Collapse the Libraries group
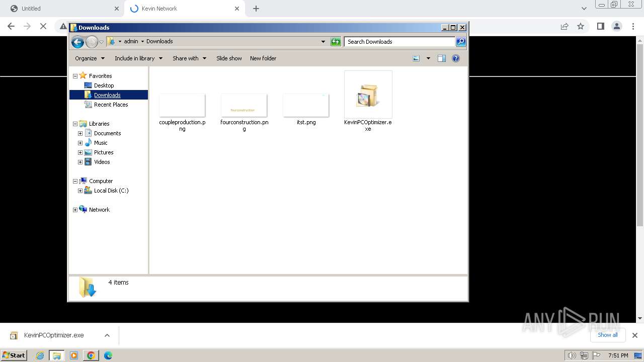Screen dimensions: 644x362 pyautogui.click(x=75, y=124)
